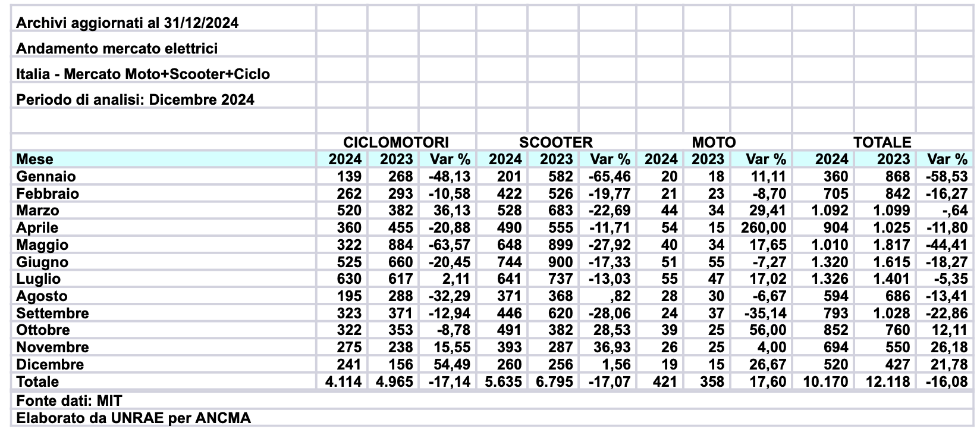Select overall variation -16,08
The width and height of the screenshot is (980, 432).
point(947,382)
